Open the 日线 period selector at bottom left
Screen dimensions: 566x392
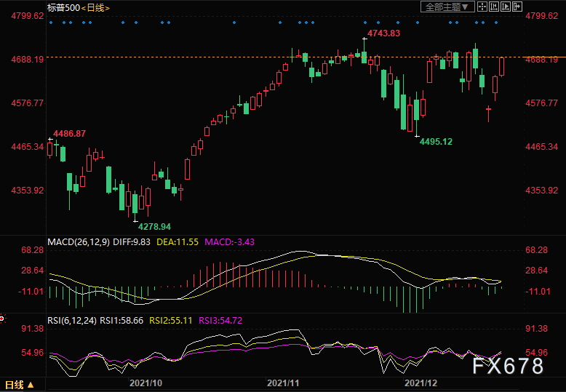tap(19, 385)
